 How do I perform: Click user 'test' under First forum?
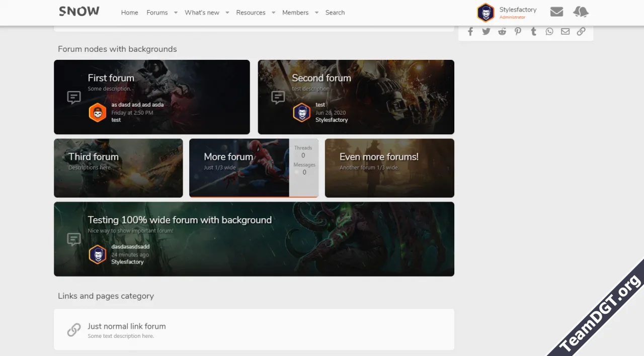coord(116,120)
